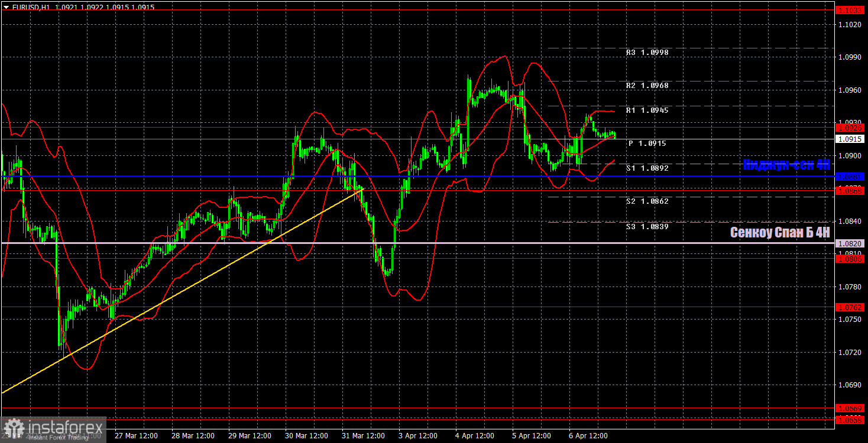Select the R1 1.0945 pivot label
Screen dimensions: 868x443
coord(647,110)
